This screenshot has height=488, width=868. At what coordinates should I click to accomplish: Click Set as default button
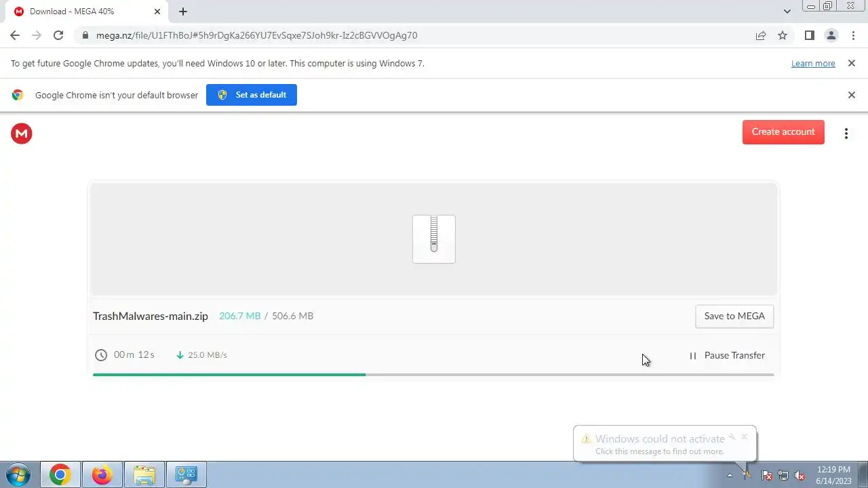pos(252,95)
